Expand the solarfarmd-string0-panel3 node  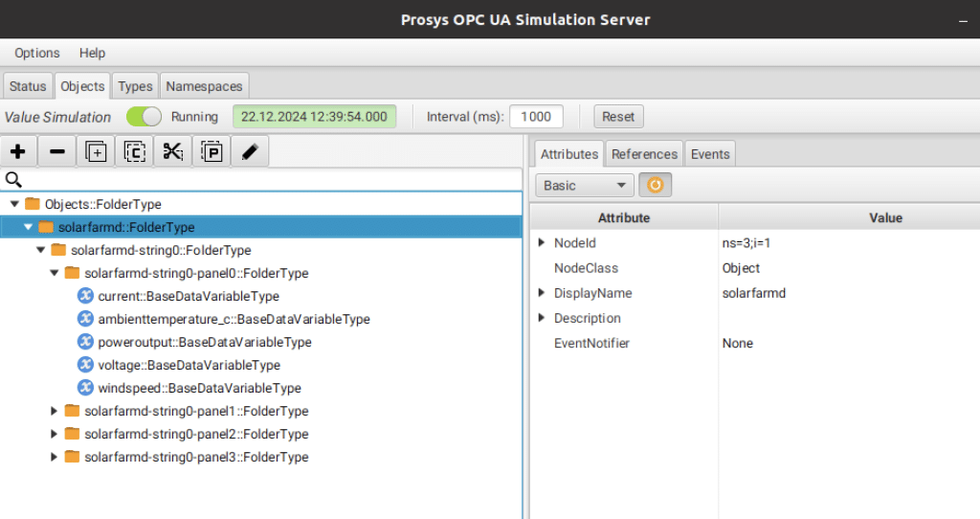55,457
